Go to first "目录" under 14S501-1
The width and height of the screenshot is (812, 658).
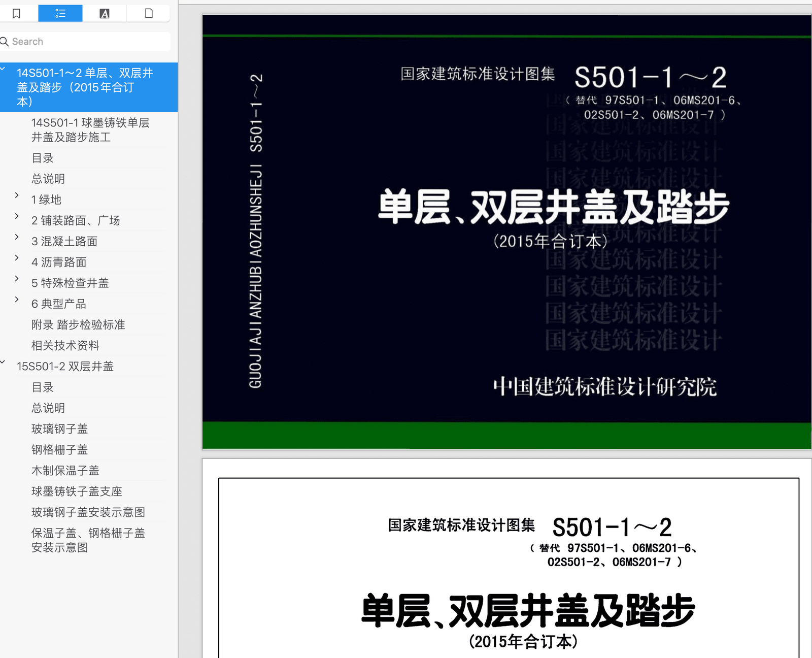point(43,158)
